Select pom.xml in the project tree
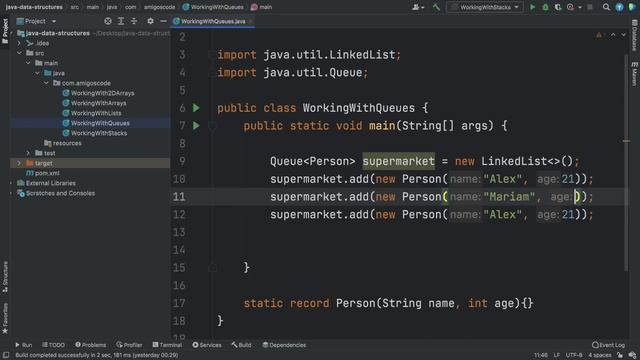 [43, 173]
